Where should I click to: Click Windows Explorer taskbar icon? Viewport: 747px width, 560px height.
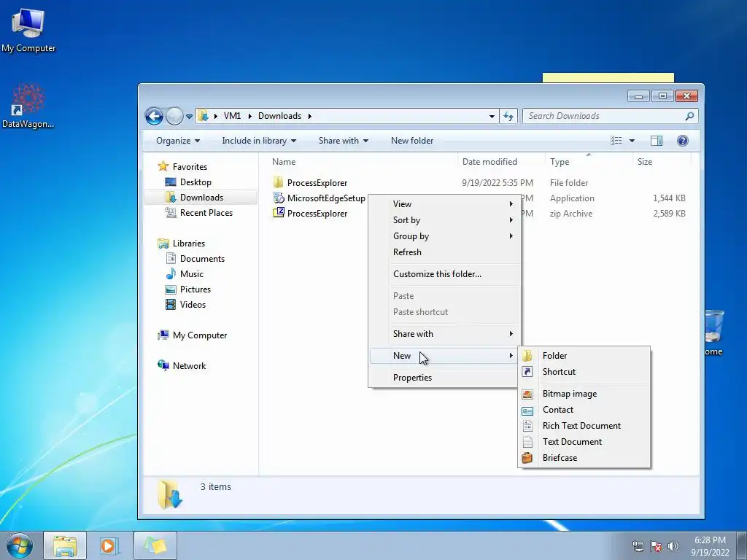(x=65, y=545)
